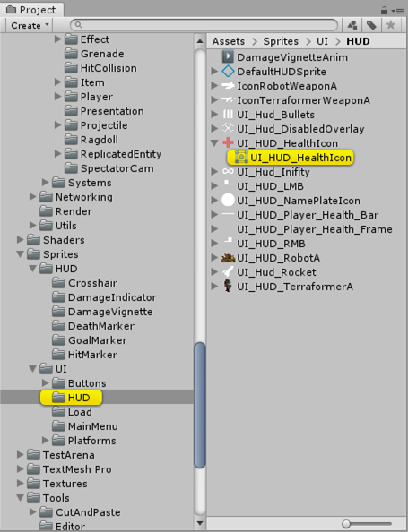Select the GoalMarker folder
The width and height of the screenshot is (408, 532).
90,340
